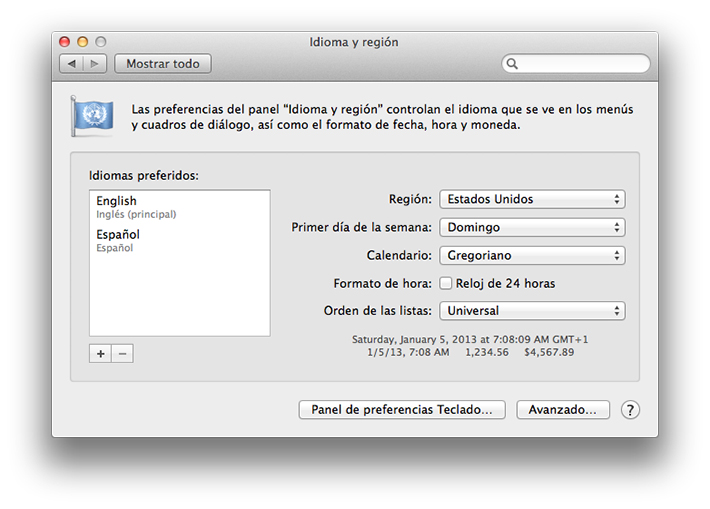The image size is (710, 509).
Task: Click the magnifying glass search icon
Action: click(512, 64)
